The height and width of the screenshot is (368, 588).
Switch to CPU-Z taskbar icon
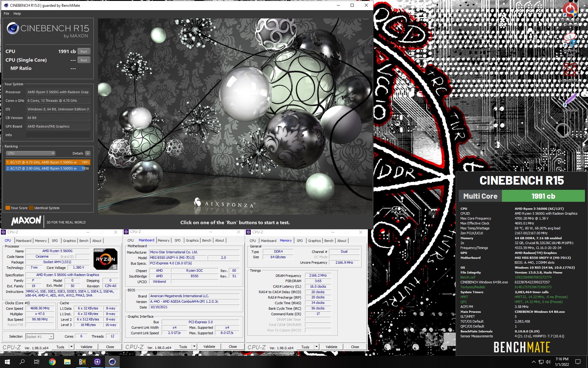point(97,362)
